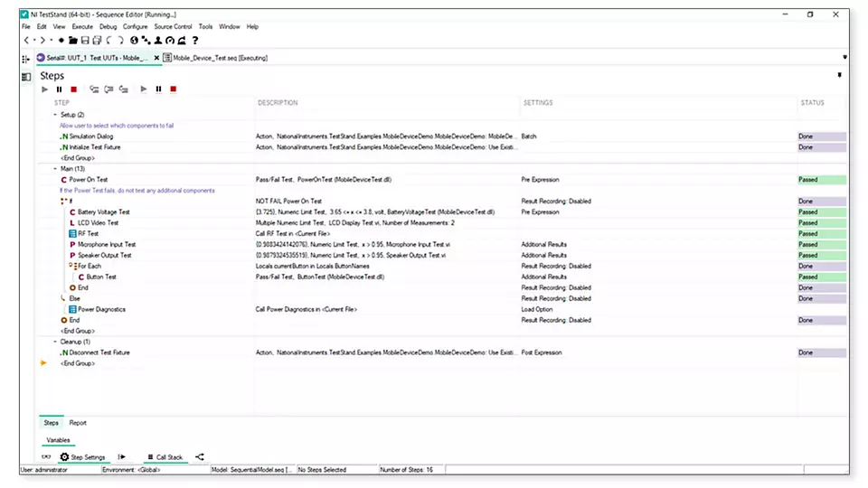
Task: Collapse the Setup (2) step group
Action: tap(54, 115)
